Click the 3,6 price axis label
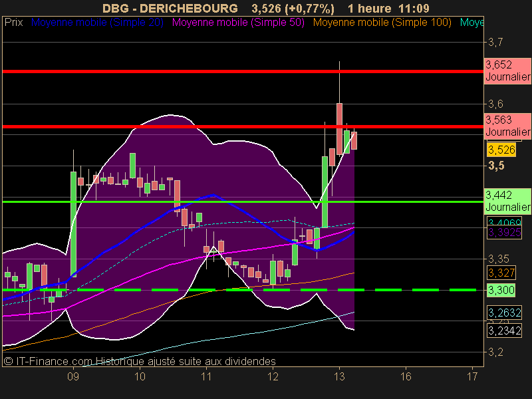The height and width of the screenshot is (399, 532). (x=495, y=104)
